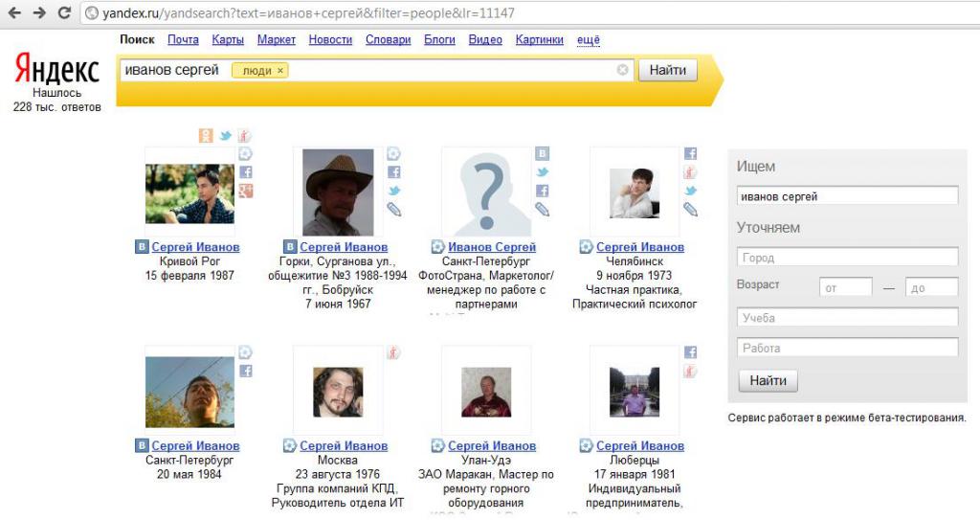Click the VK icon next to Кривой Рог Сергей Иванов
Viewport: 980px width, 520px height.
[142, 246]
